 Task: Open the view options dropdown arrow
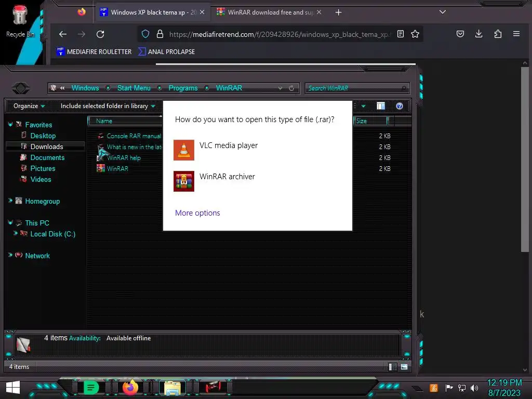363,106
